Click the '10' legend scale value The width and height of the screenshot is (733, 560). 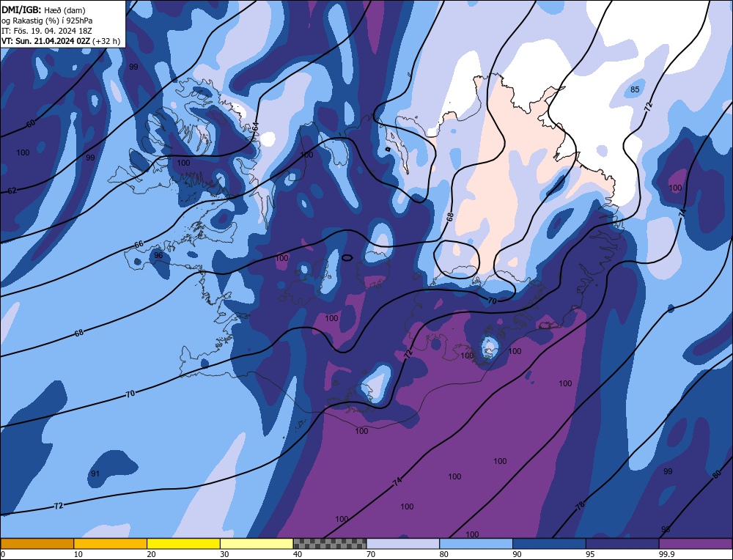[78, 554]
